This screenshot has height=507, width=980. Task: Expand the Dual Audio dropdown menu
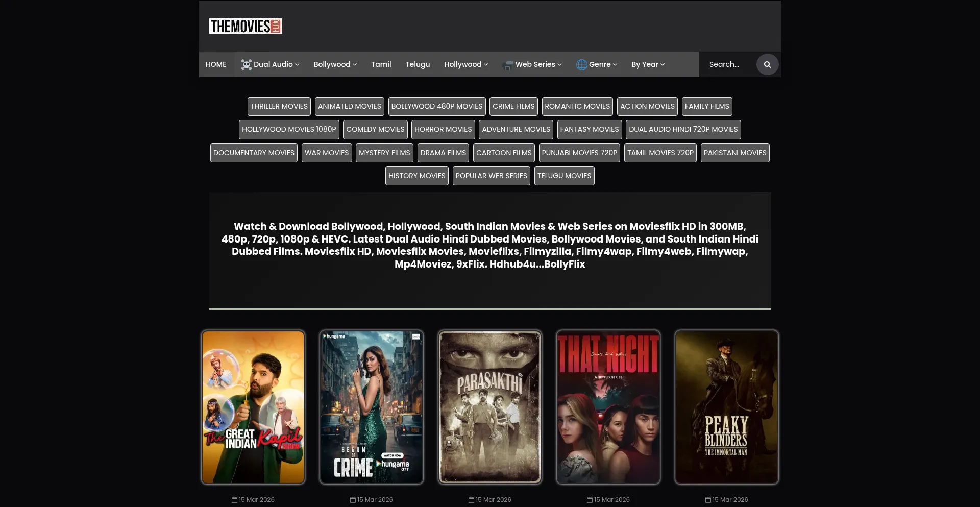coord(270,64)
